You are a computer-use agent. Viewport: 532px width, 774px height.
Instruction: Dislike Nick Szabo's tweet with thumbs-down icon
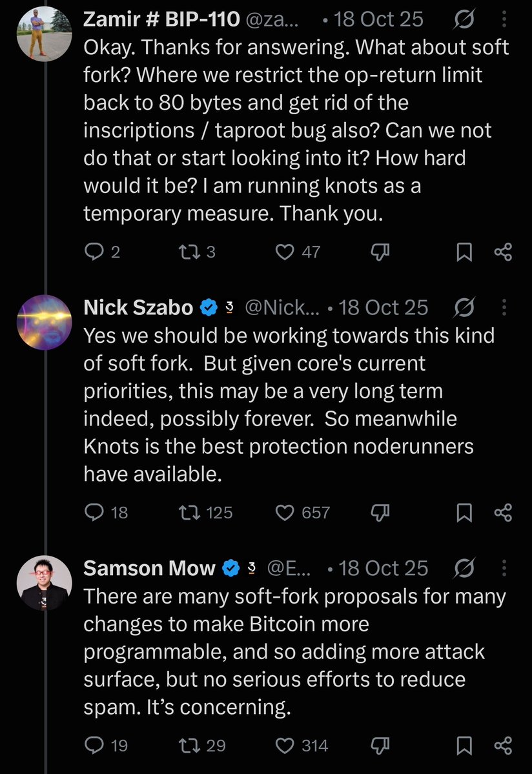pos(380,513)
